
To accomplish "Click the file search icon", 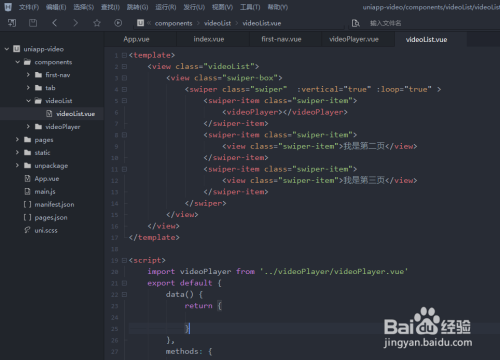I will point(356,23).
